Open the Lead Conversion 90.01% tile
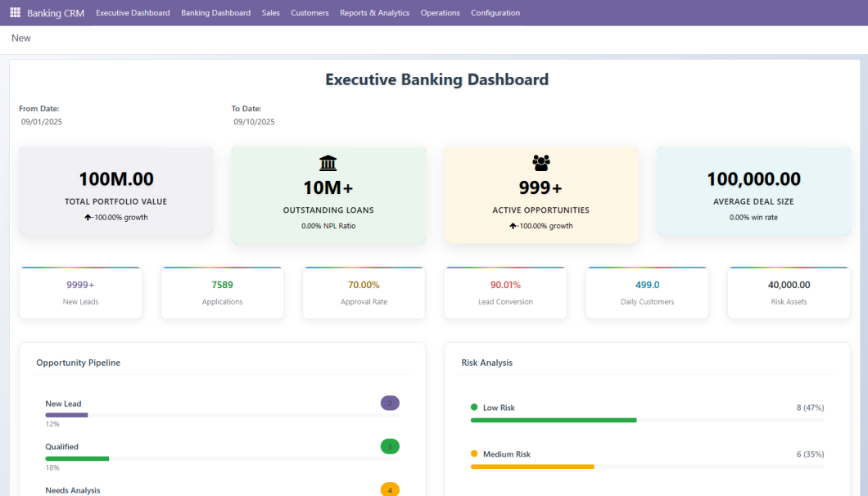Viewport: 868px width, 496px height. pos(505,293)
